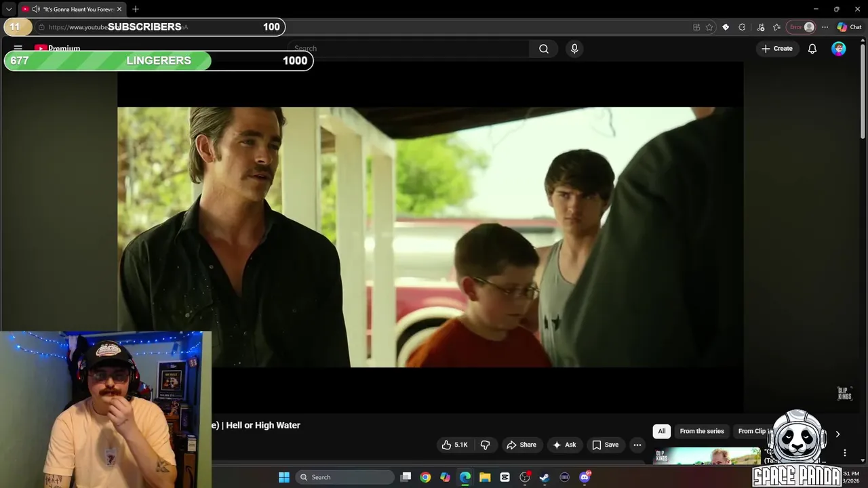Like the video with 5.1K likes
The height and width of the screenshot is (488, 868).
454,445
